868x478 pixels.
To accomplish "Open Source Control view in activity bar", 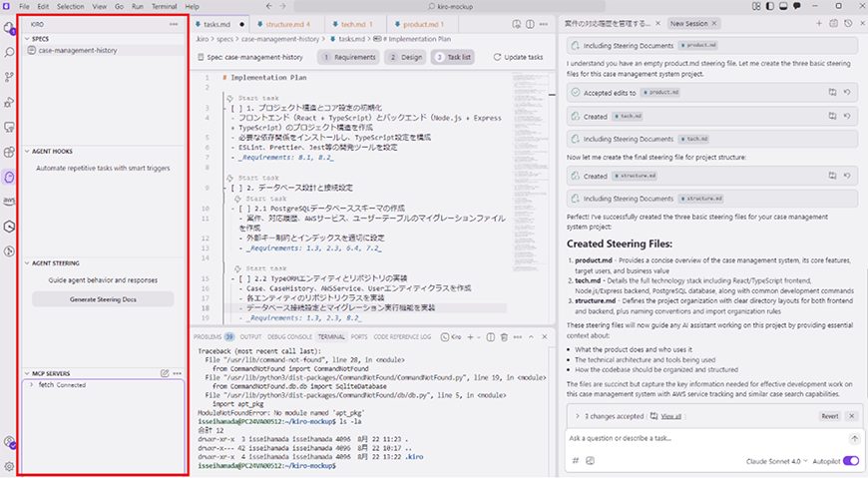I will click(x=9, y=77).
